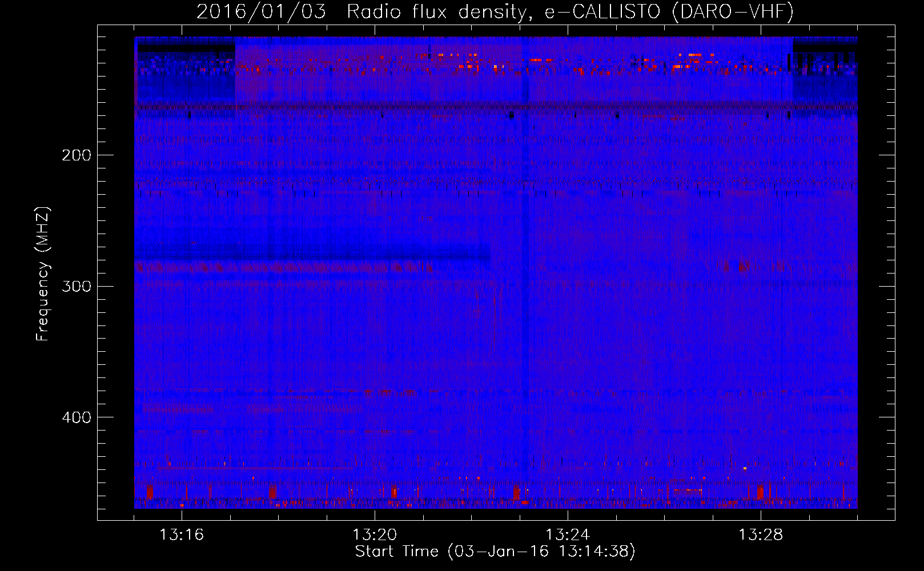Image resolution: width=924 pixels, height=571 pixels.
Task: Click the '13:20' time tick label
Action: tap(375, 535)
